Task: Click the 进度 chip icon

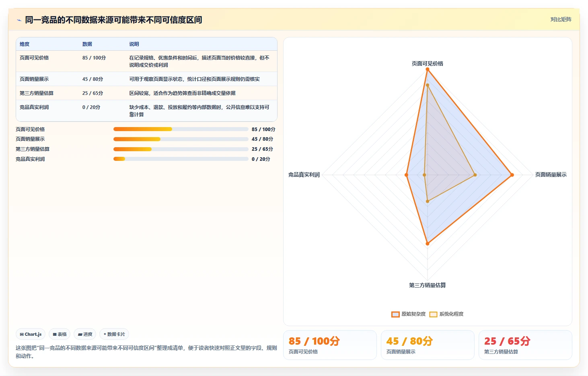Action: click(80, 335)
